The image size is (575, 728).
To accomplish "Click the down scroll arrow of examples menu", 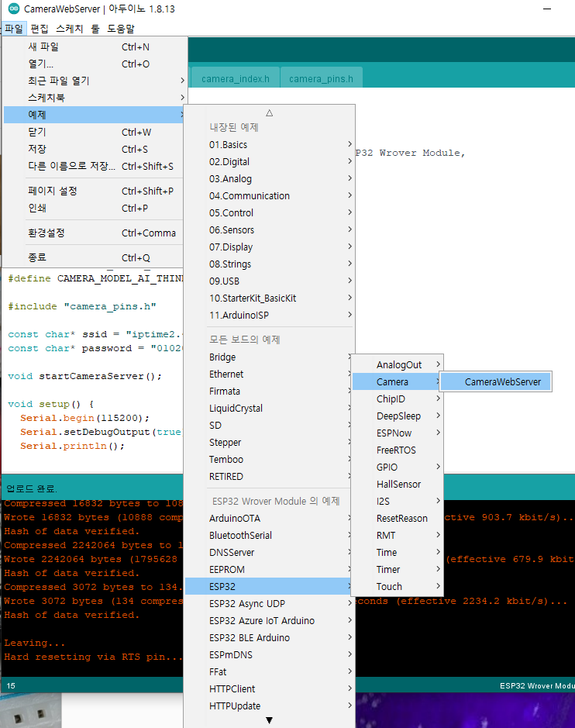I will tap(269, 720).
